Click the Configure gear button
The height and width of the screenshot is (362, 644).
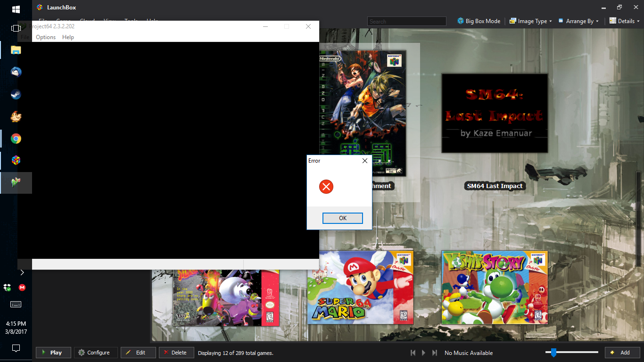[x=96, y=353]
